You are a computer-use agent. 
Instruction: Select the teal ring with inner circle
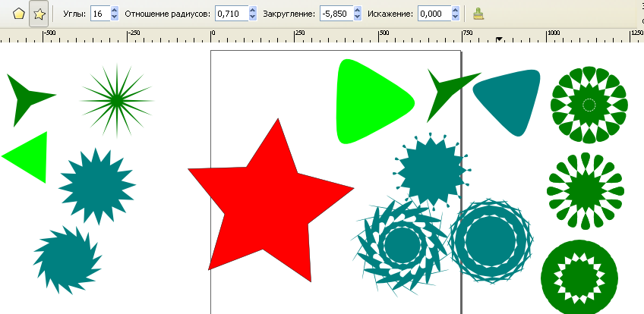click(x=491, y=241)
